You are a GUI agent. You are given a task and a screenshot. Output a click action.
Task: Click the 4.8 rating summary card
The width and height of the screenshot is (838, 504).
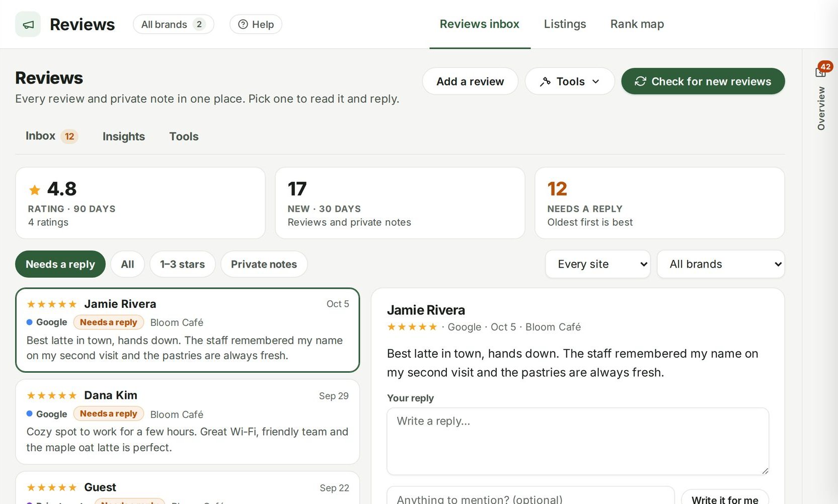coord(140,203)
